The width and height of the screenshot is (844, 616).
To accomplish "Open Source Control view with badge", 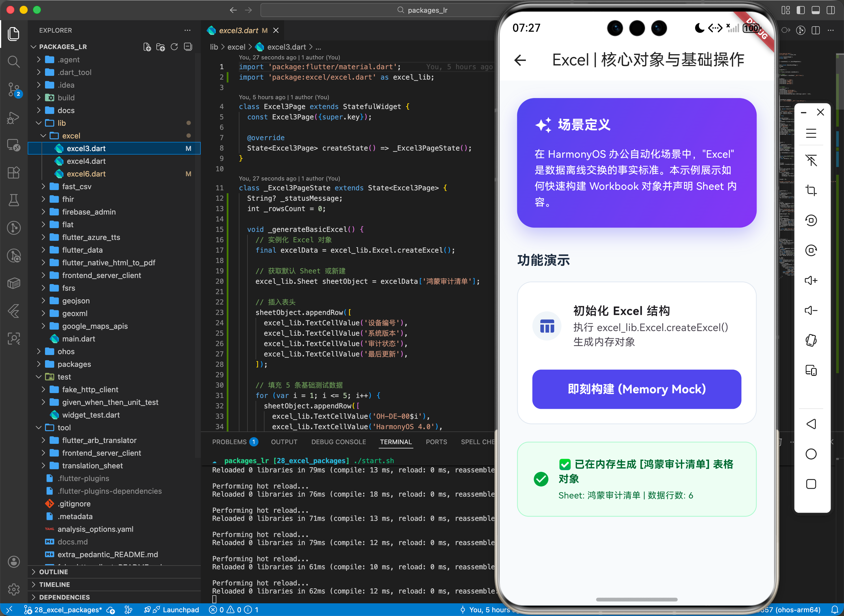I will click(14, 89).
